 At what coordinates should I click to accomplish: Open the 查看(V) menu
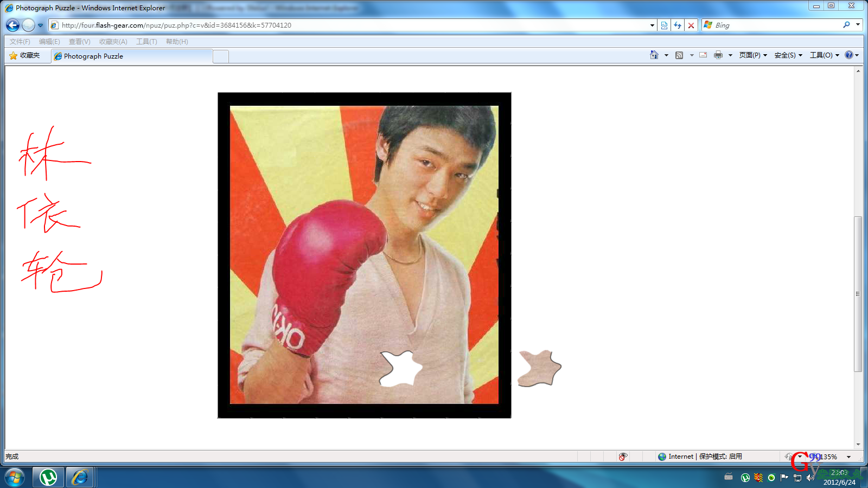tap(79, 42)
